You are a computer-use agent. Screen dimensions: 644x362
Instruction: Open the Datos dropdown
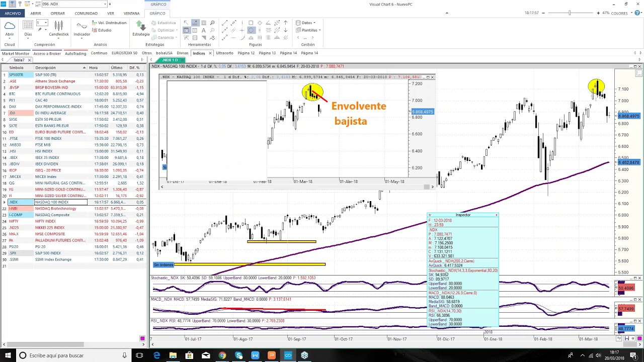[x=306, y=23]
